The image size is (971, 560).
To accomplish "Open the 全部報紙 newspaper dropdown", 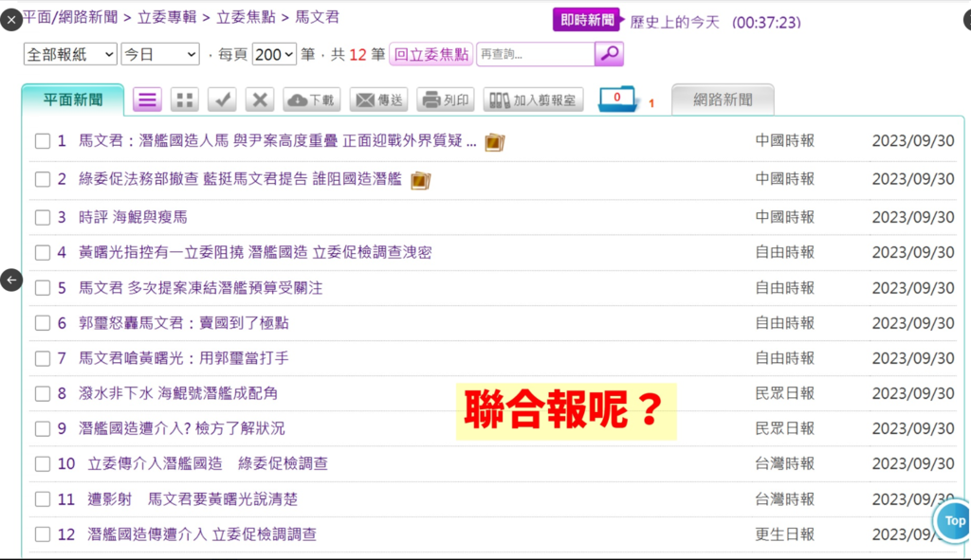I will [70, 55].
